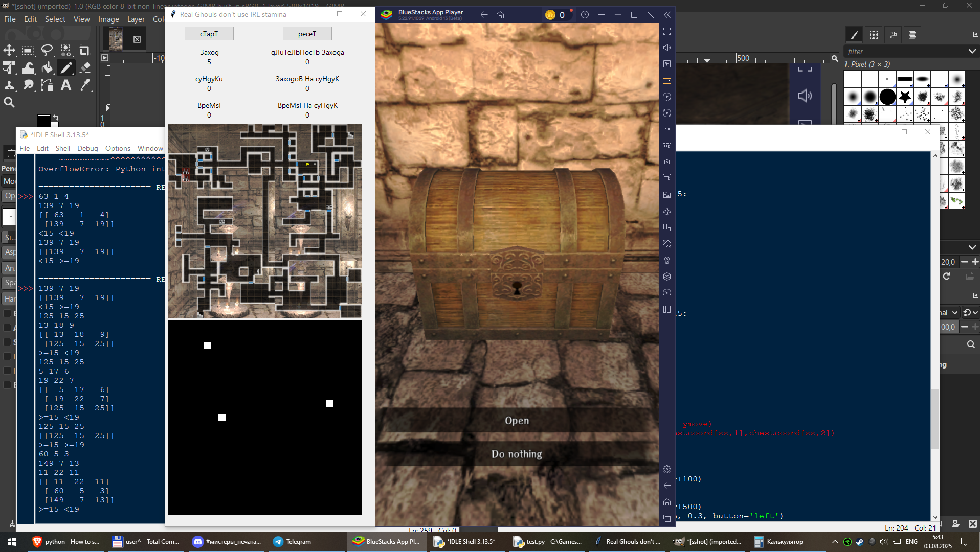The height and width of the screenshot is (552, 980).
Task: Select the Text tool in GIMP
Action: (66, 85)
